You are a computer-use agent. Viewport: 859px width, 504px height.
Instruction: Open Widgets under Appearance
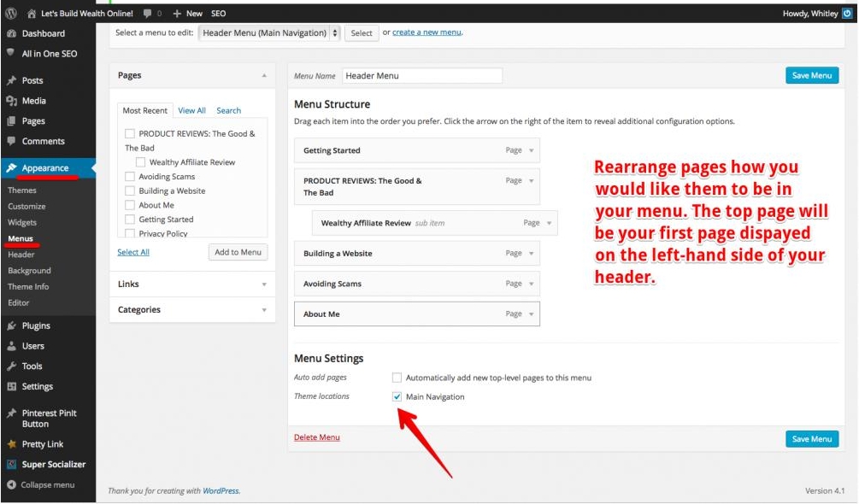point(22,222)
